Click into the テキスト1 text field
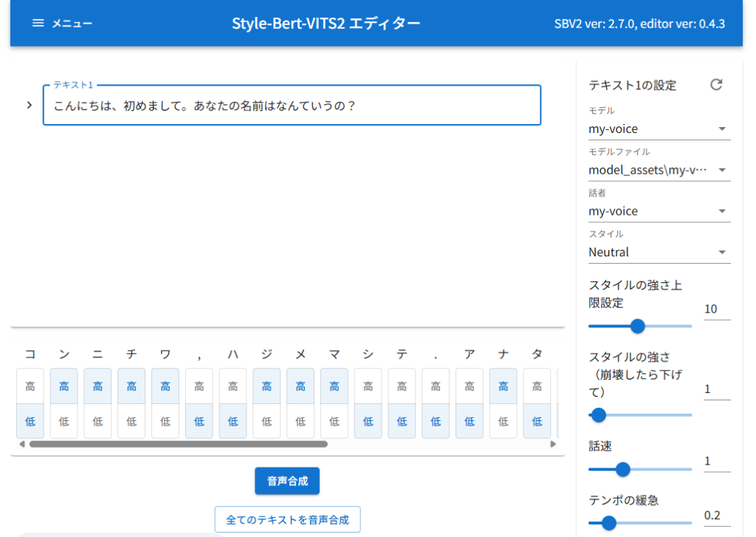The height and width of the screenshot is (537, 756). pyautogui.click(x=292, y=105)
